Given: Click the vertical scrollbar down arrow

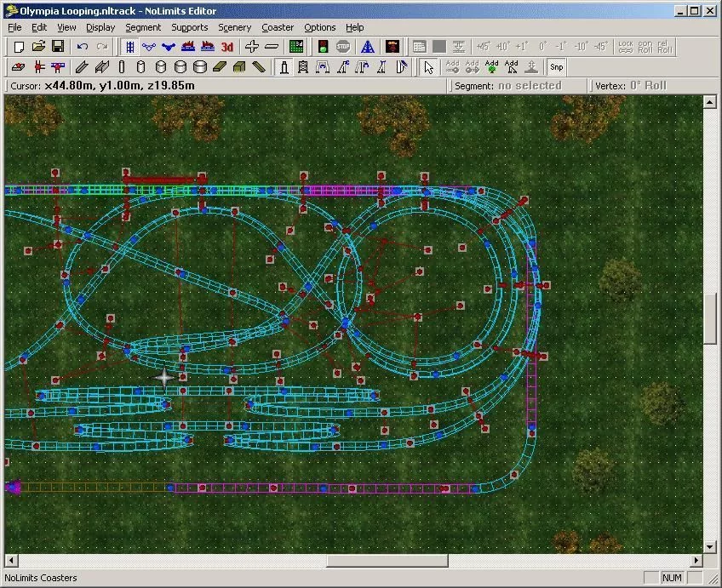Looking at the screenshot, I should pyautogui.click(x=709, y=546).
